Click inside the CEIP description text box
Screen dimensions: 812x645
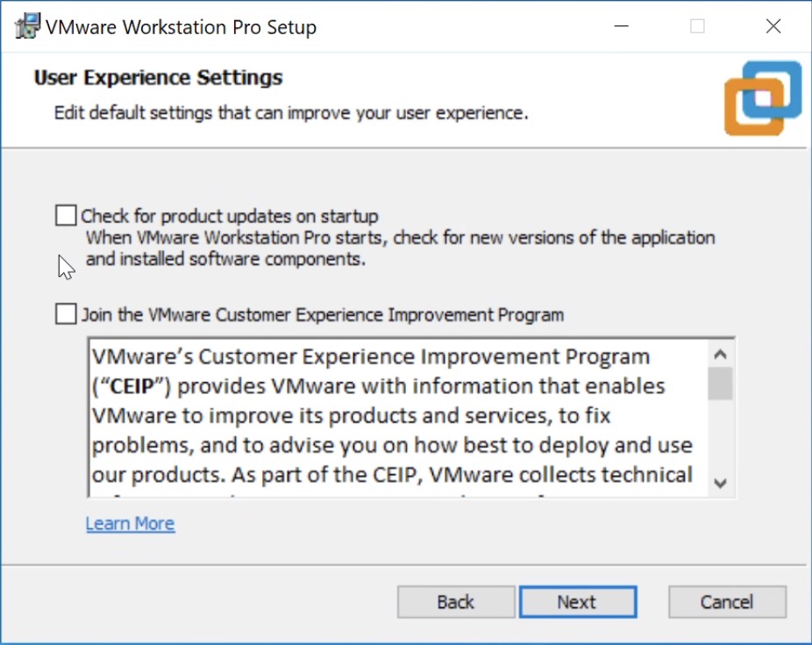point(395,416)
